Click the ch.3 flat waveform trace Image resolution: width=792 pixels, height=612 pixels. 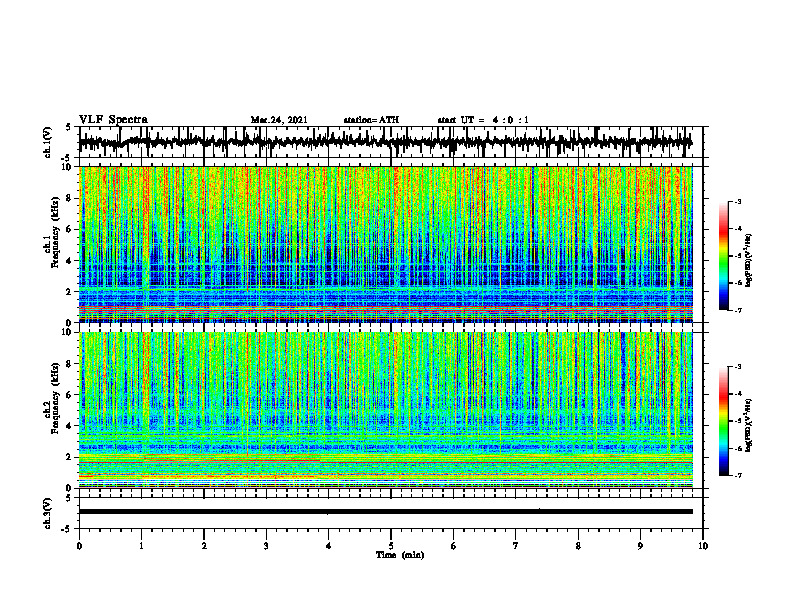(x=386, y=512)
